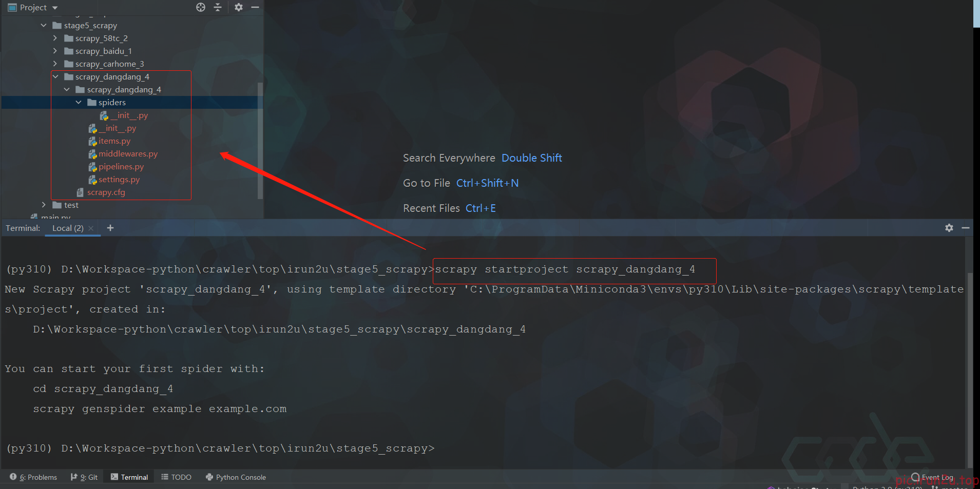Open Project panel settings gear
This screenshot has height=489, width=980.
click(x=239, y=7)
